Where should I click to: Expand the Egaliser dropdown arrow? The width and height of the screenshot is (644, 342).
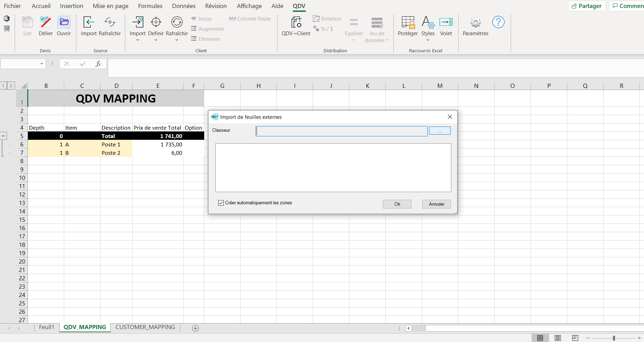tap(354, 40)
